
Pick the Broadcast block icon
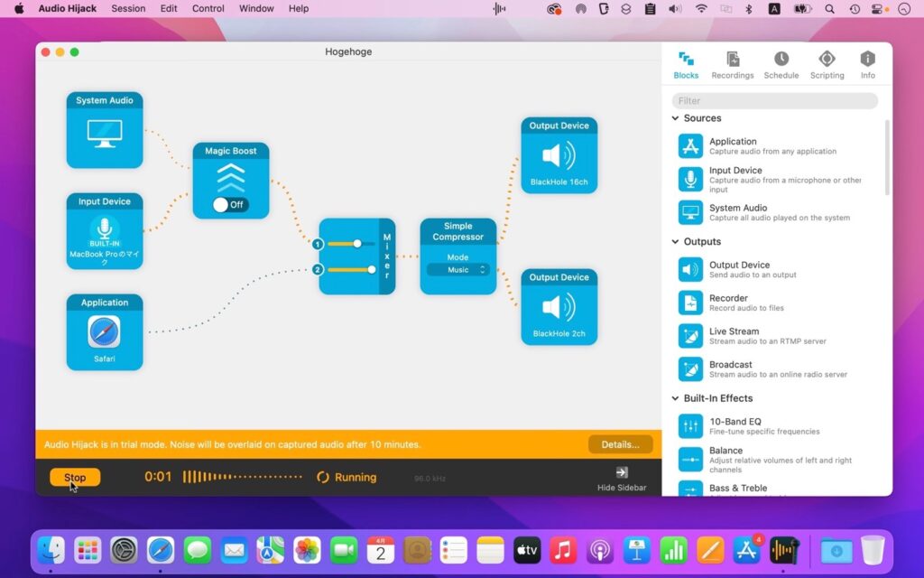(690, 369)
